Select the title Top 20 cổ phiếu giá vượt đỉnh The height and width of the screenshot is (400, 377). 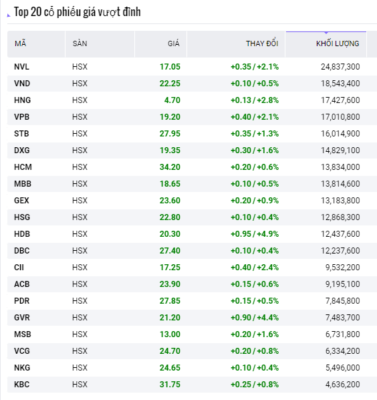click(x=77, y=12)
